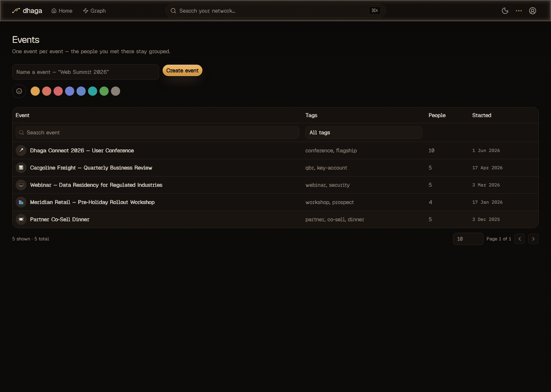Open the user profile account icon
The width and height of the screenshot is (551, 392).
pyautogui.click(x=533, y=11)
